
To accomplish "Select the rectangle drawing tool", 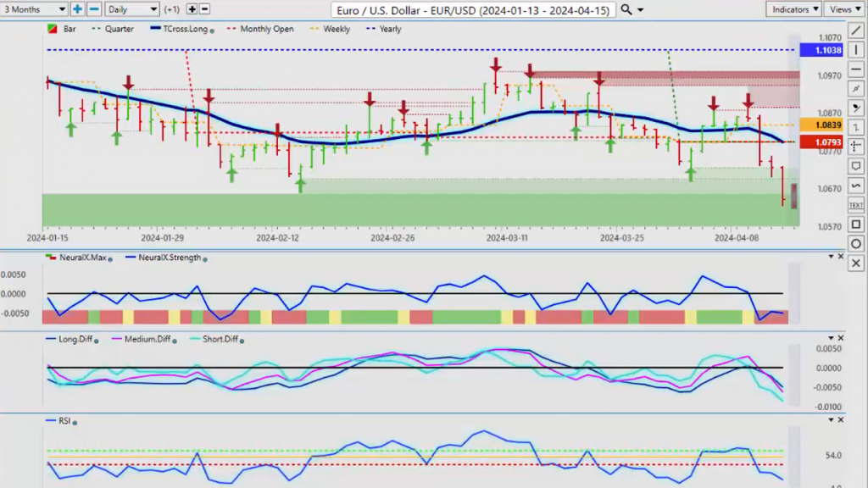I will tap(856, 224).
